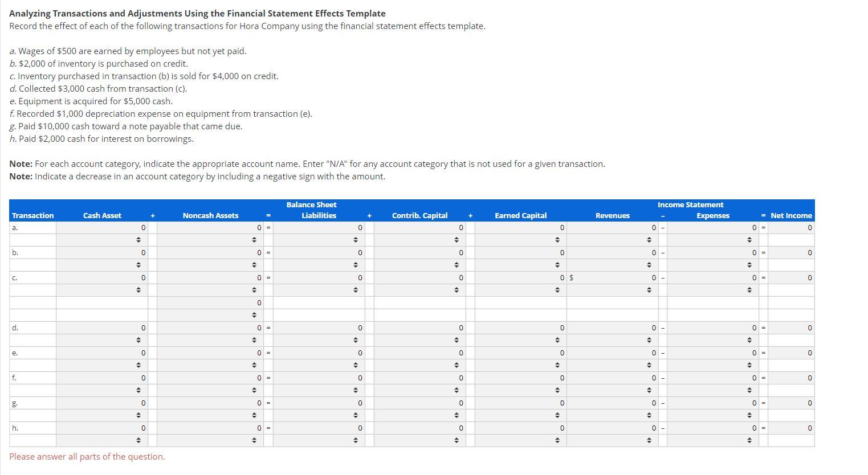Select the Expenses amount field for transaction h
This screenshot has height=475, width=868.
tap(712, 427)
